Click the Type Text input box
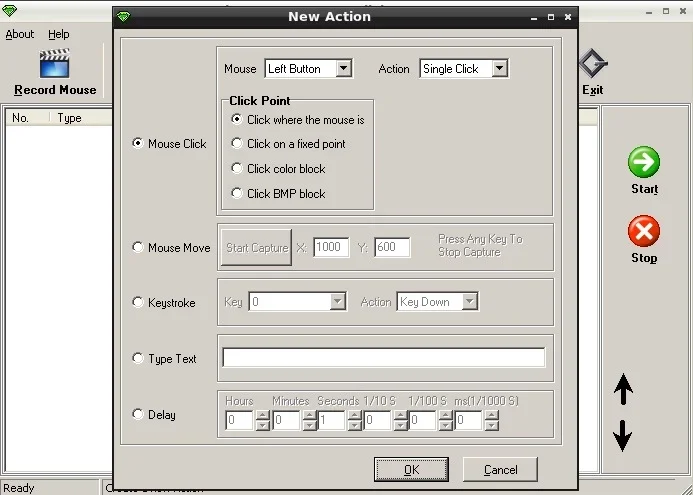Screen dimensions: 693x495 [x=384, y=358]
